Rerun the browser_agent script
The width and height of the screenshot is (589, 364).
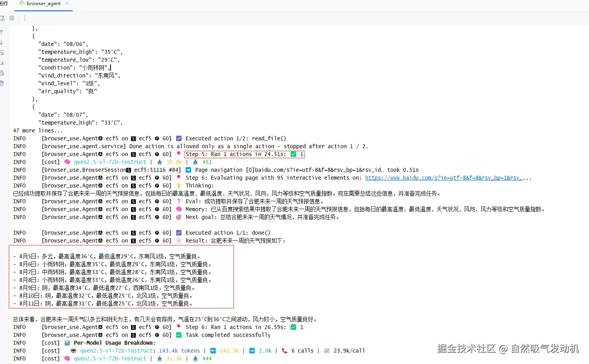(2, 18)
